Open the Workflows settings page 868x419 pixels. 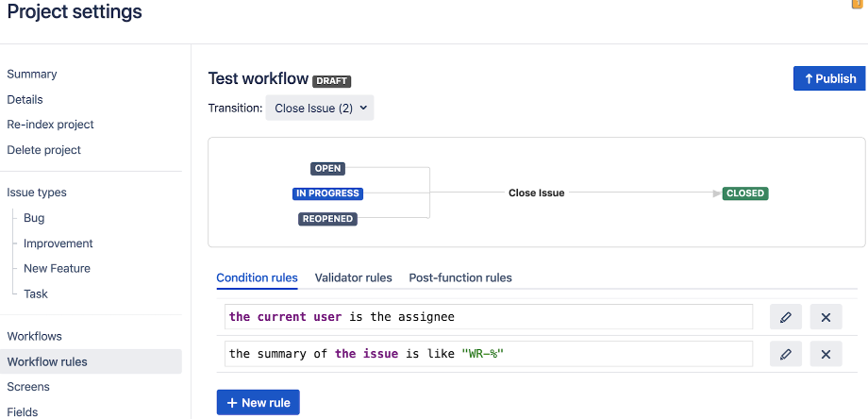point(34,336)
